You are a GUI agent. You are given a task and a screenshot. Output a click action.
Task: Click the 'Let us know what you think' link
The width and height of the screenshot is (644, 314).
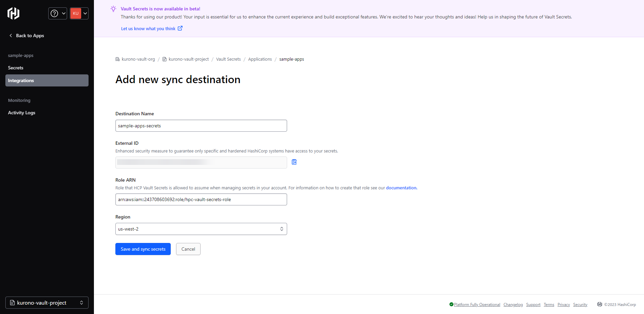[x=148, y=28]
